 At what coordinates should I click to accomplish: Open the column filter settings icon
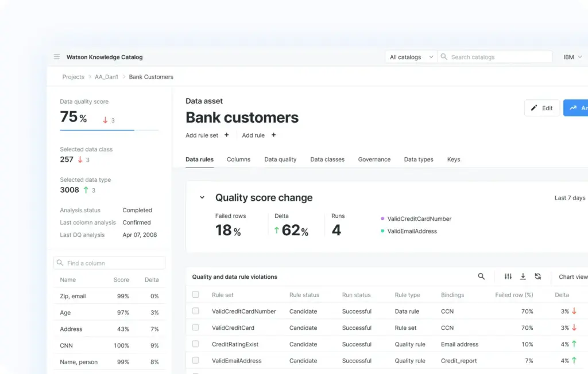(x=508, y=276)
